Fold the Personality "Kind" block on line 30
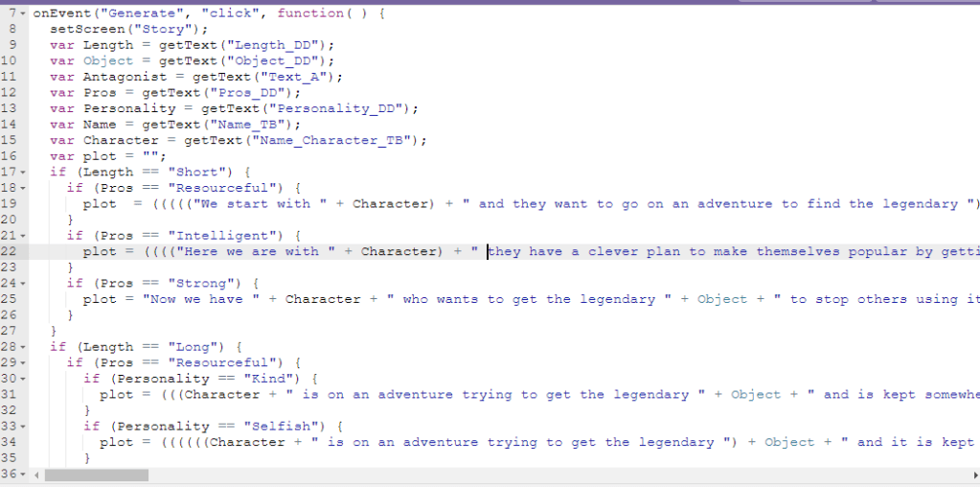Viewport: 980px width, 487px height. 23,379
